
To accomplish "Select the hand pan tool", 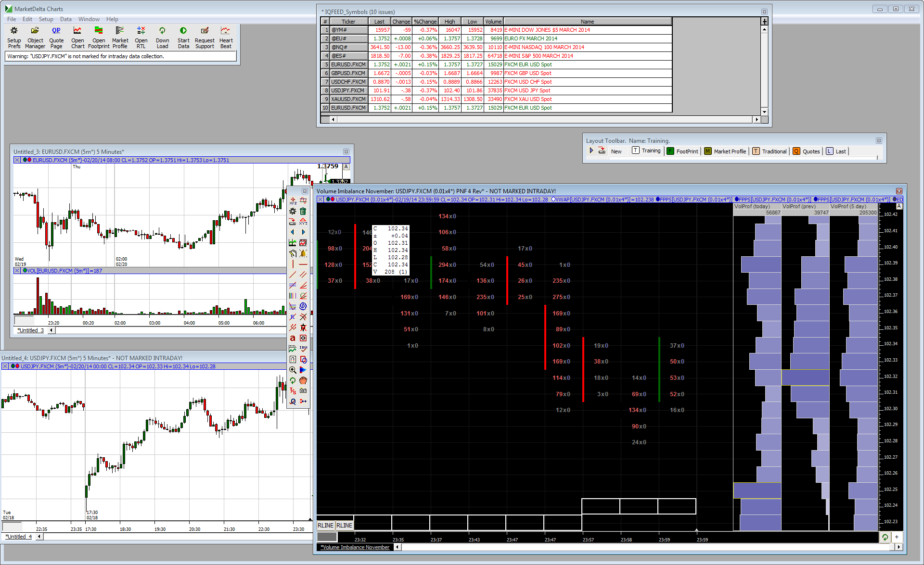I will click(303, 380).
